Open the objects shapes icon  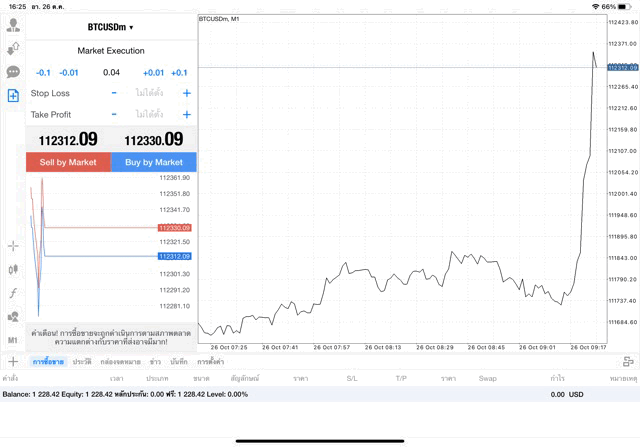coord(13,317)
